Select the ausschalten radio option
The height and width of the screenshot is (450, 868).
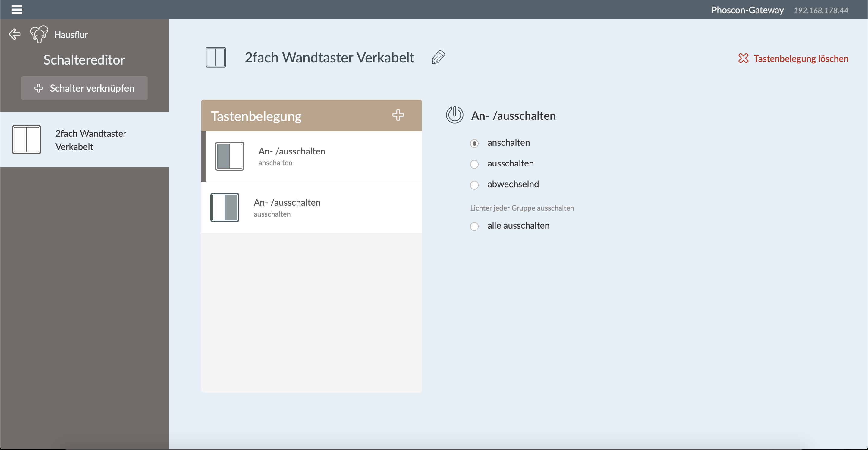point(474,164)
